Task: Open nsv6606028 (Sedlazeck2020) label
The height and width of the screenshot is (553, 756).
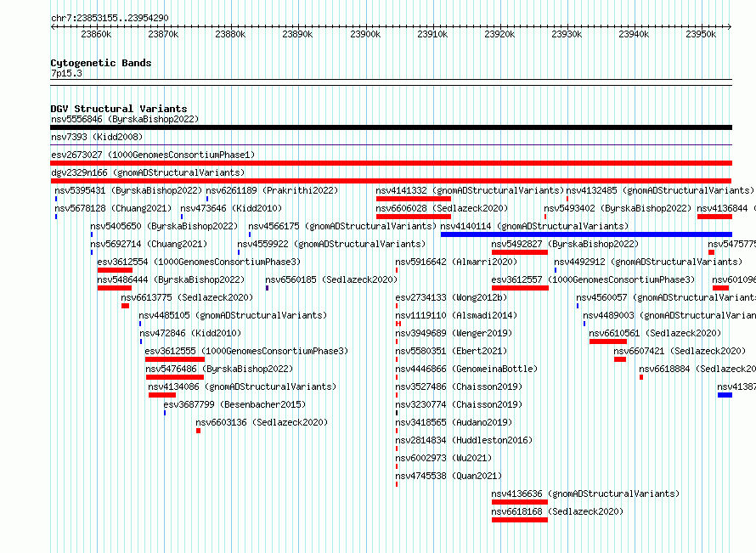Action: pos(442,208)
